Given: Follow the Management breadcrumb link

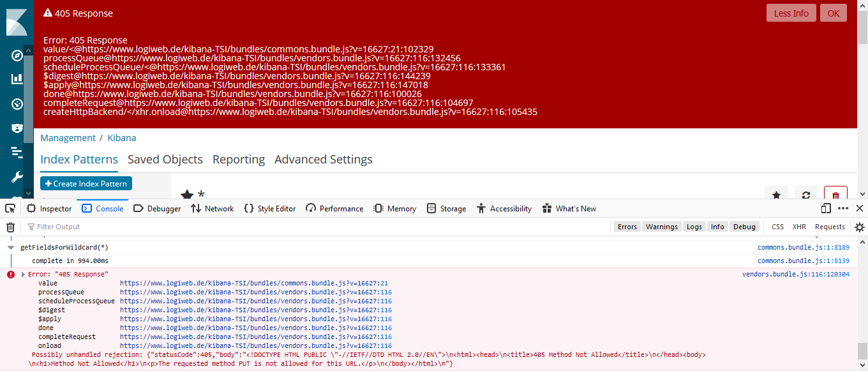Looking at the screenshot, I should tap(68, 138).
